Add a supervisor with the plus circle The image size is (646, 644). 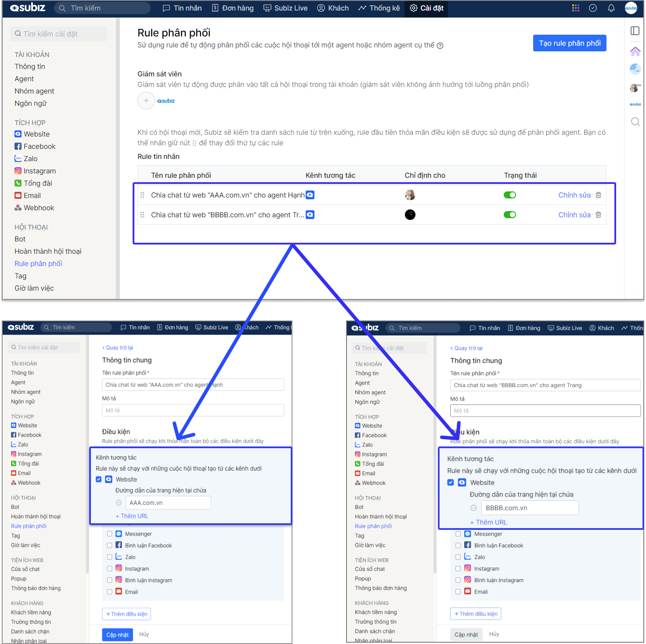click(146, 101)
